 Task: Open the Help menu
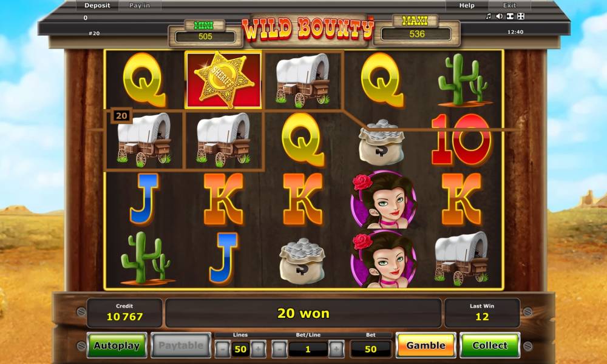point(466,5)
